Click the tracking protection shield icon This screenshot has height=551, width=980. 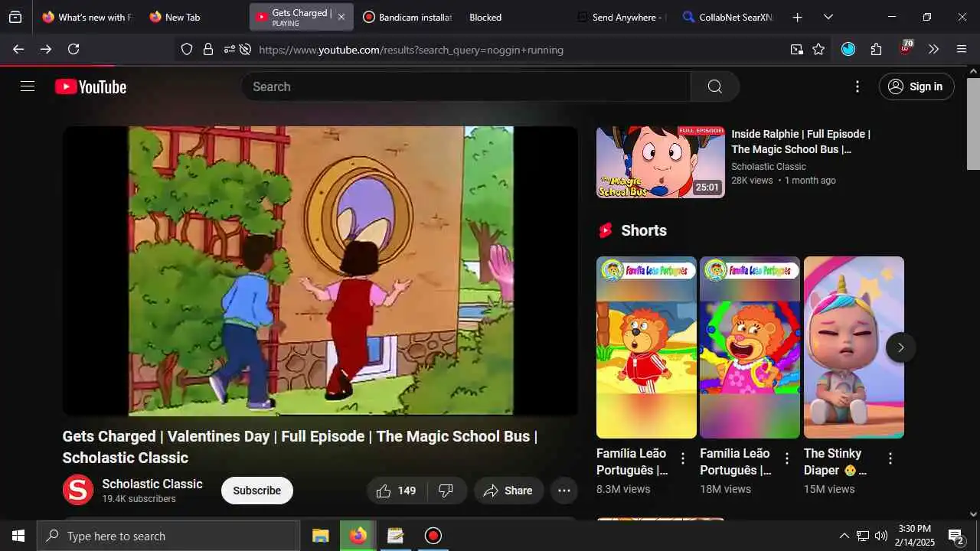(x=187, y=49)
